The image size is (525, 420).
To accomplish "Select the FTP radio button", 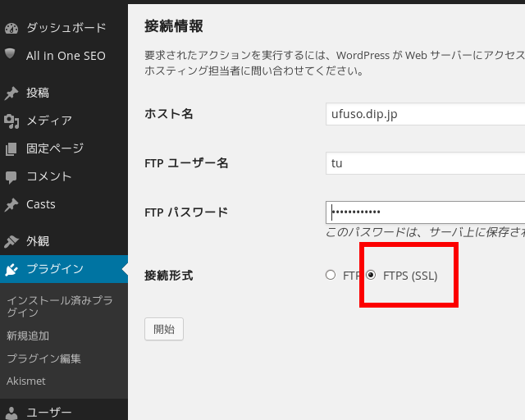I will [x=331, y=276].
